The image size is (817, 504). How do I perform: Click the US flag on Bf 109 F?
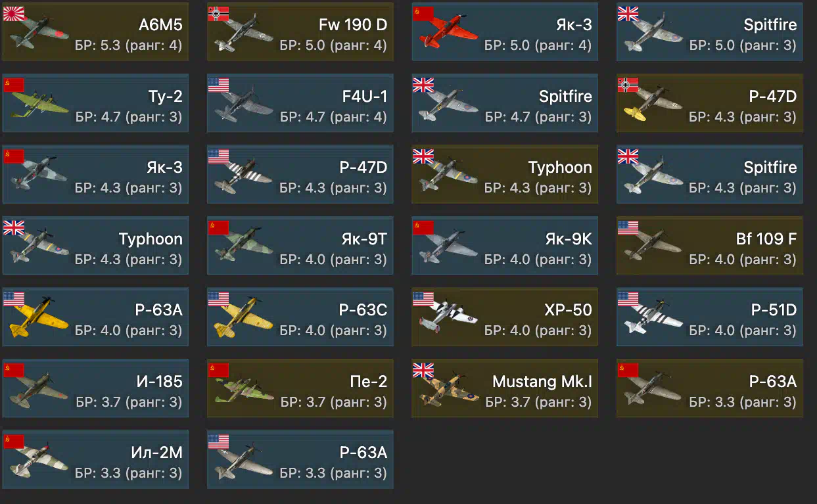628,227
